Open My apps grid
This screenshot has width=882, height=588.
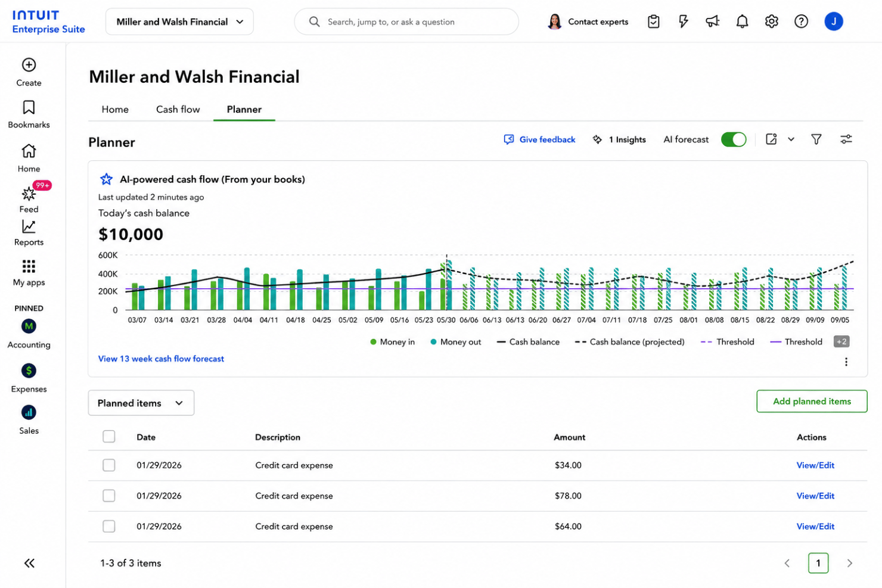[x=29, y=273]
